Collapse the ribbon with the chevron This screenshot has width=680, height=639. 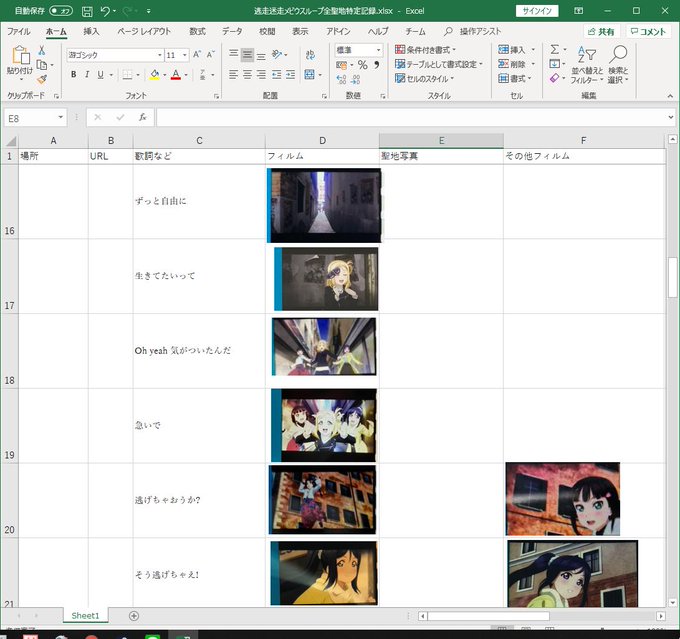coord(670,96)
